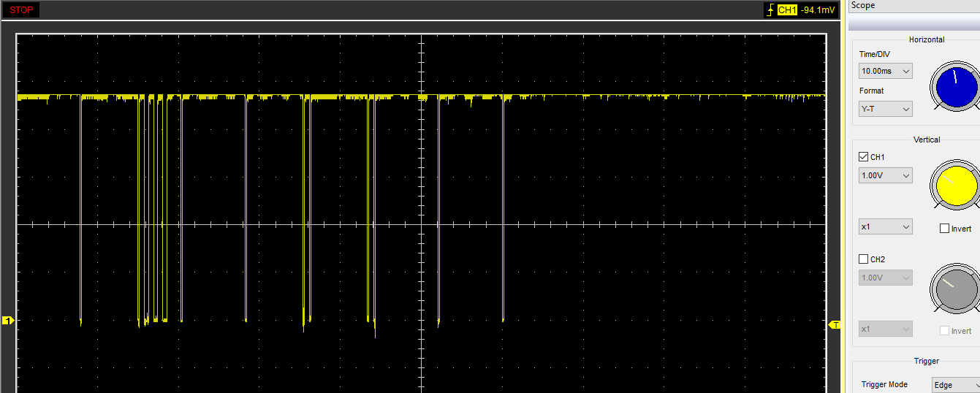Click the Scope panel title
The width and height of the screenshot is (980, 393).
click(863, 5)
